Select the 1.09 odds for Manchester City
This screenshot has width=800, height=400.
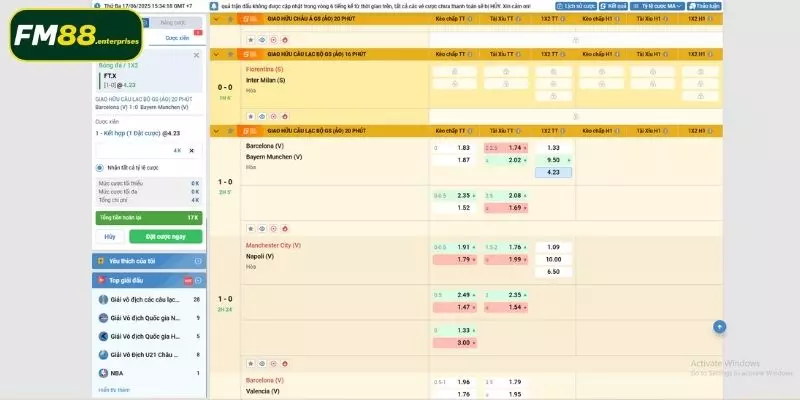pyautogui.click(x=553, y=247)
